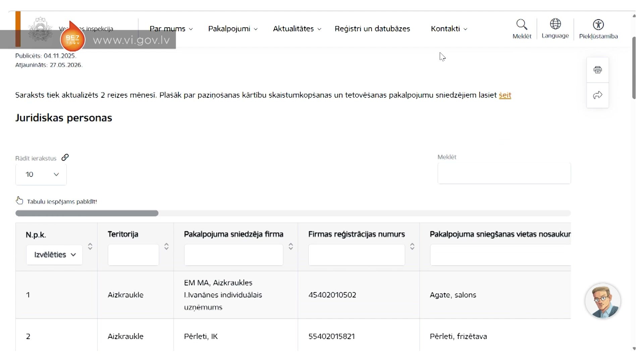Copy link icon beside Rādīt ierakstus

(x=65, y=157)
